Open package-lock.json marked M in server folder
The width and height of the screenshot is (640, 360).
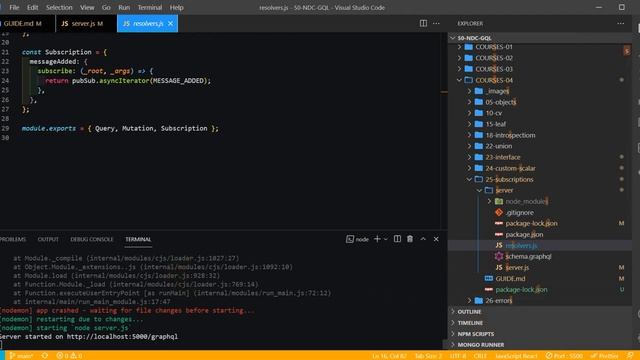click(x=531, y=224)
